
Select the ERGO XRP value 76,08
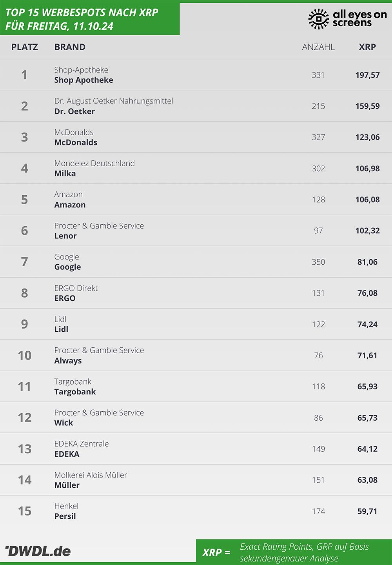pos(367,293)
